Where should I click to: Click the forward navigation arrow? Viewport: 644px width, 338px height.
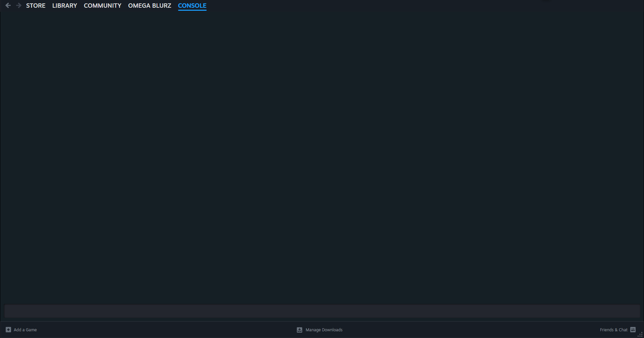click(x=19, y=5)
